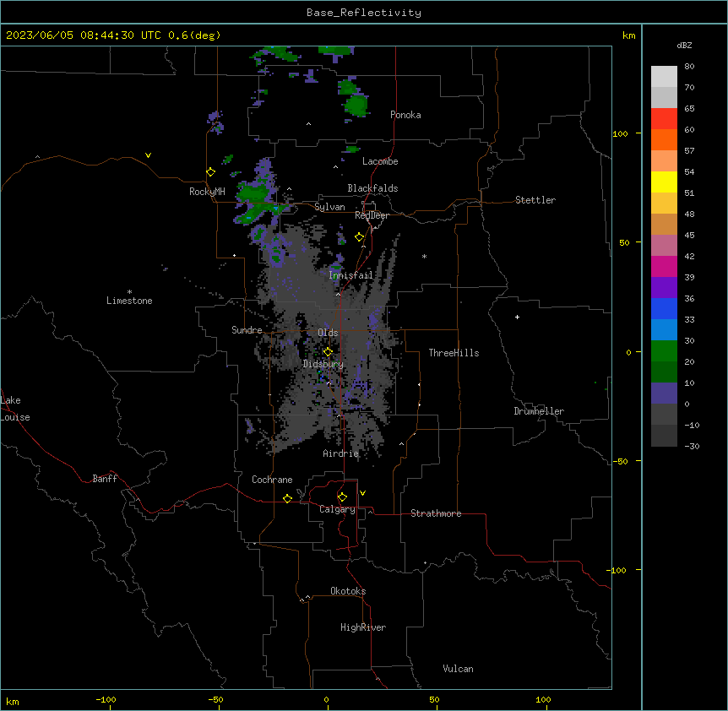This screenshot has height=711, width=728.
Task: Click the Banff label
Action: (105, 479)
